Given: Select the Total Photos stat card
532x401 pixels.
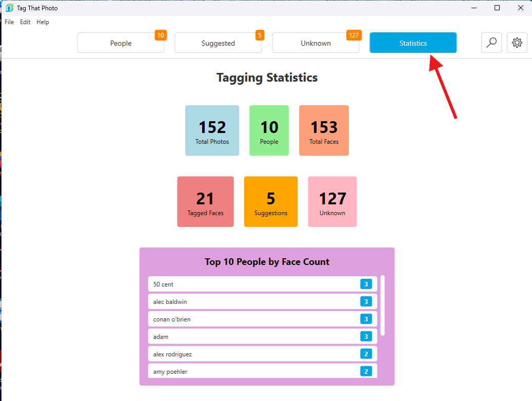Looking at the screenshot, I should coord(212,130).
